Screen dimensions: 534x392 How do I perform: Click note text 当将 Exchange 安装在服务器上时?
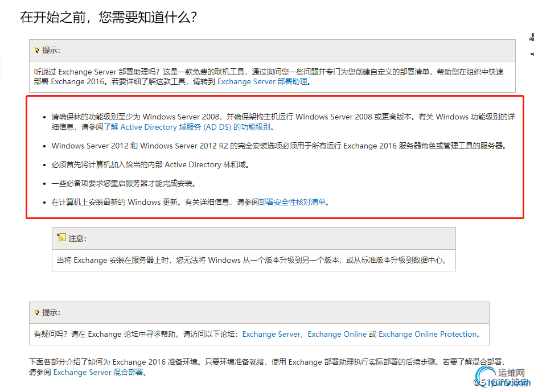click(113, 261)
